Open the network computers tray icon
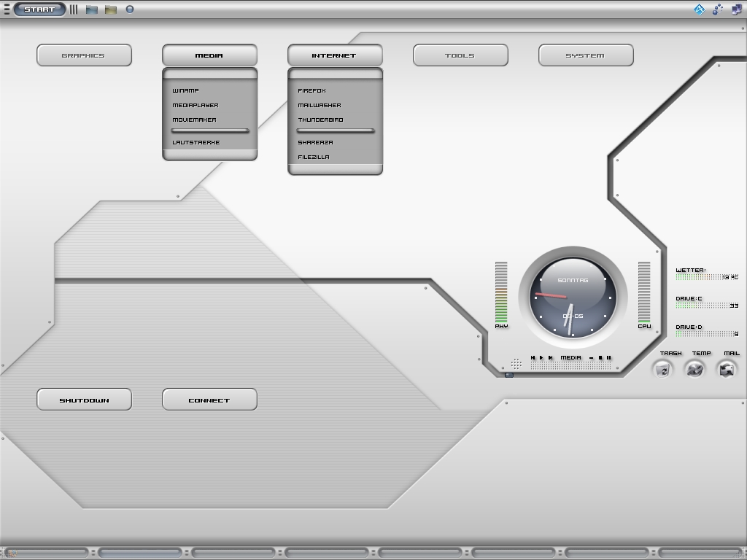The height and width of the screenshot is (560, 747). 736,9
